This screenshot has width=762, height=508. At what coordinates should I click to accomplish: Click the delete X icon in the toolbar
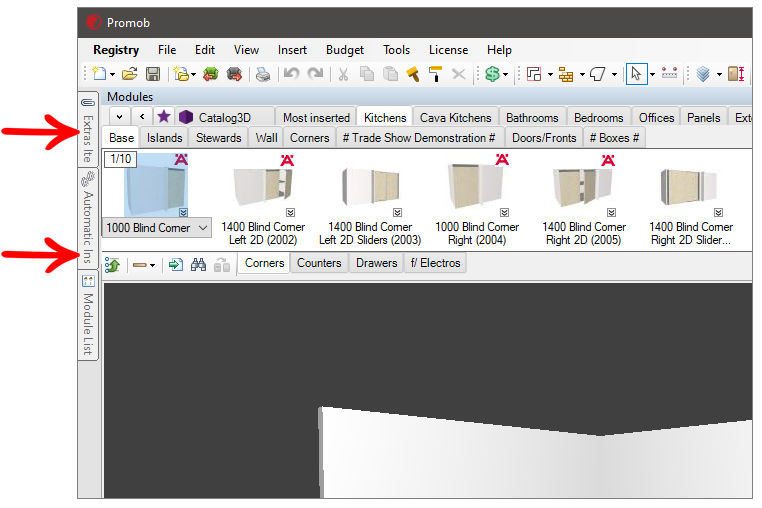tap(459, 74)
